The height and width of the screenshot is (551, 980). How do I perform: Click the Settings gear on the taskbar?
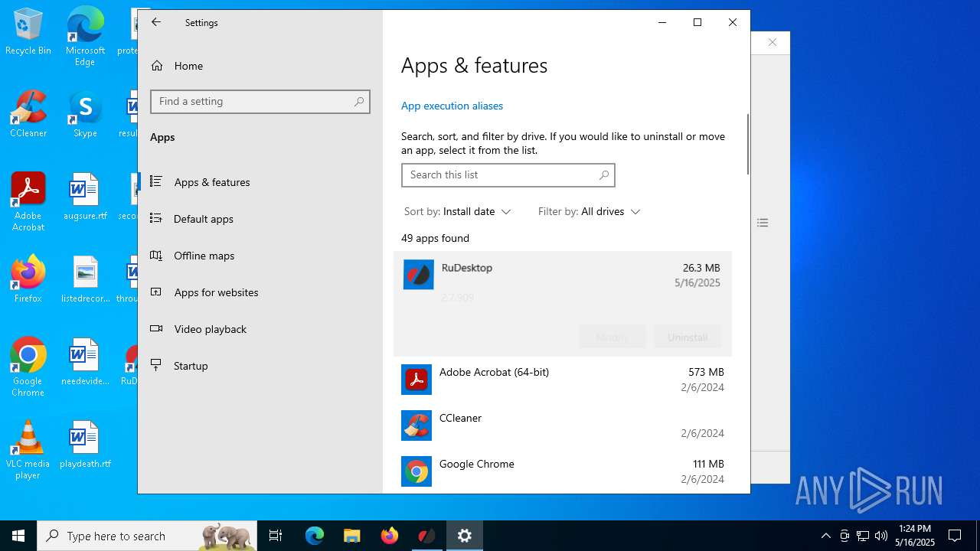(x=465, y=536)
